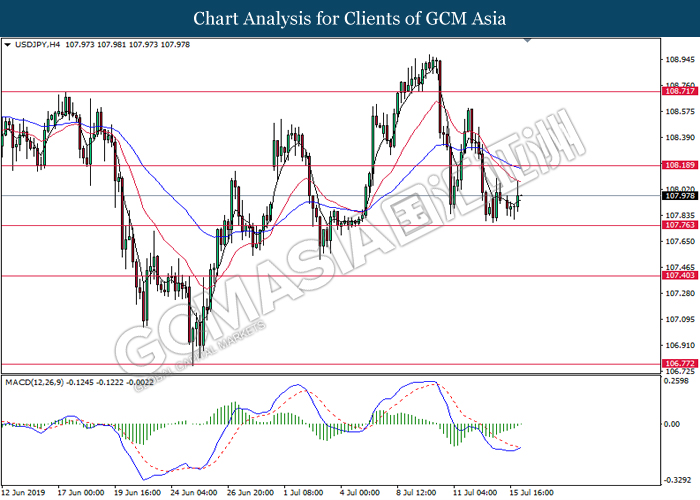The image size is (700, 500).
Task: Click the 108.390 price axis value
Action: click(x=680, y=138)
